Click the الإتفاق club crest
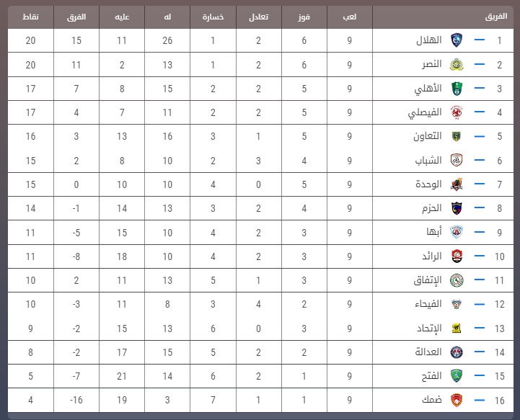Viewport: 520px width, 420px height. 457,280
